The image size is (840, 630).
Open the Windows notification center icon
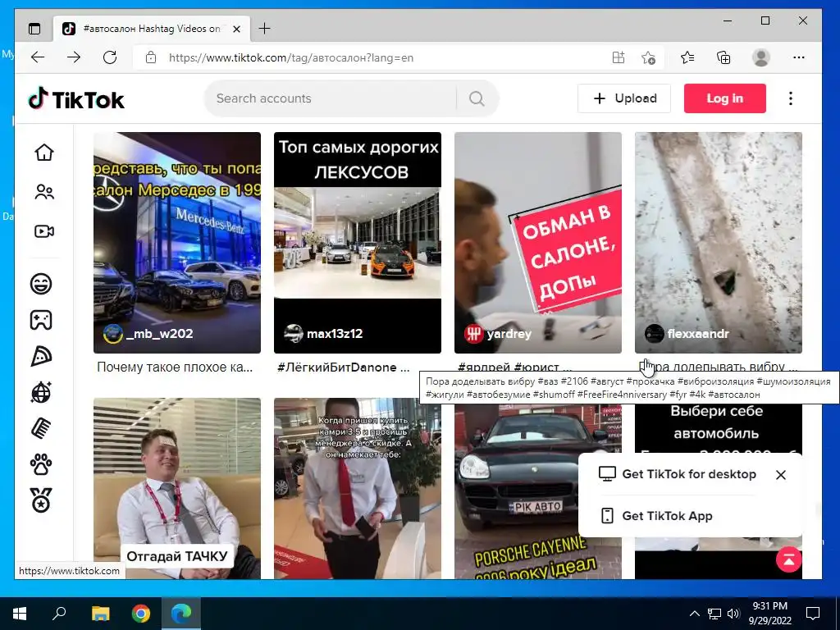(x=813, y=614)
